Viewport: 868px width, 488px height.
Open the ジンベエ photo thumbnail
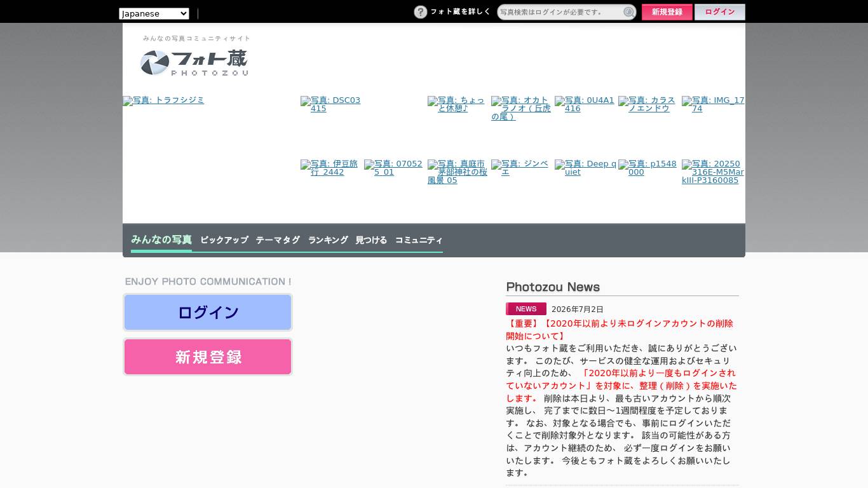[521, 168]
